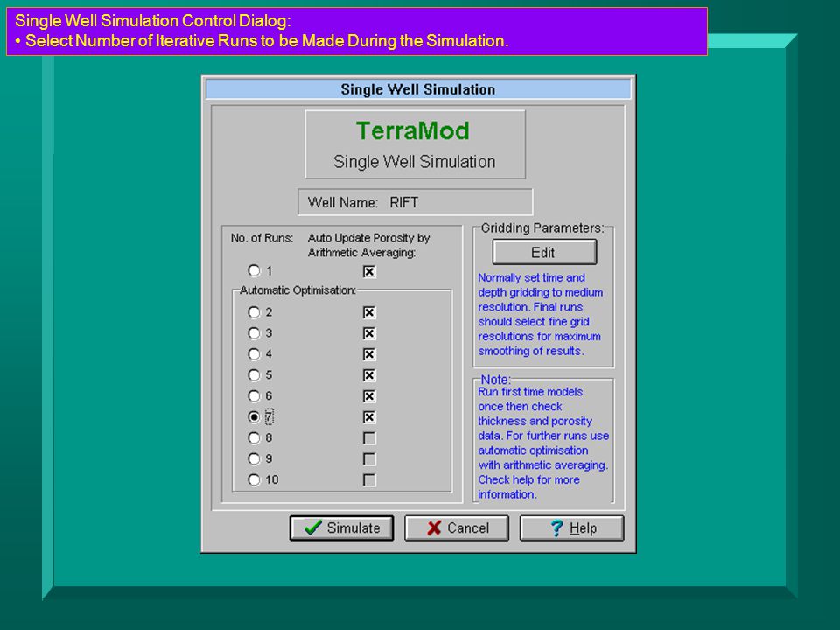Uncheck averaging checkbox for run 1
The image size is (840, 630).
pos(369,271)
